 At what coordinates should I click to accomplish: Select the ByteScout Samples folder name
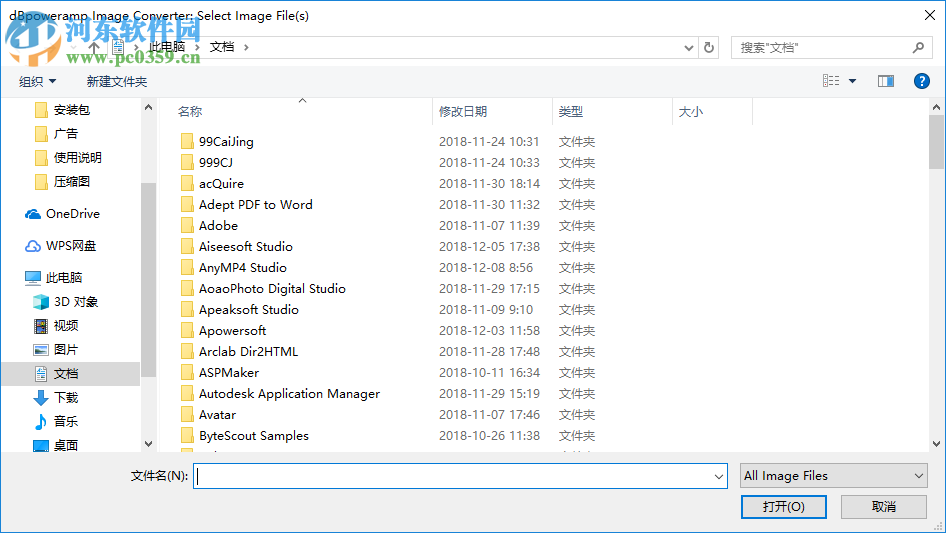pyautogui.click(x=253, y=436)
